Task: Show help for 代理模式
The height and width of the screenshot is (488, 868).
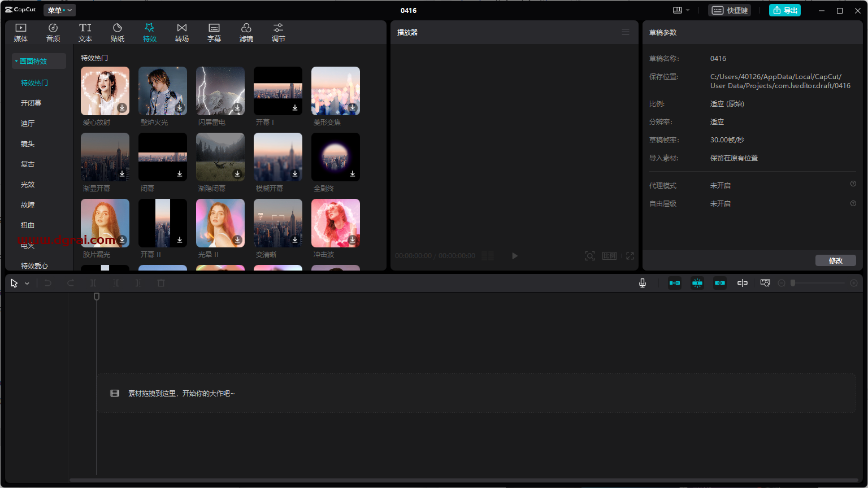Action: point(853,184)
